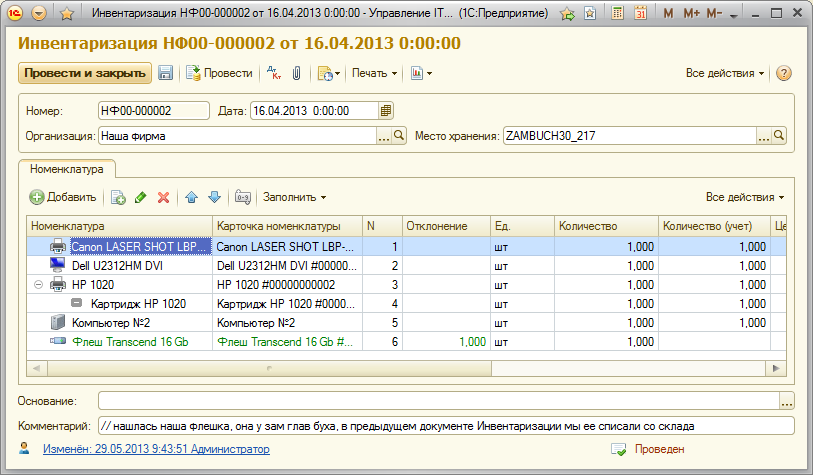Click Провести и закрыть button
The height and width of the screenshot is (475, 813).
coord(85,73)
